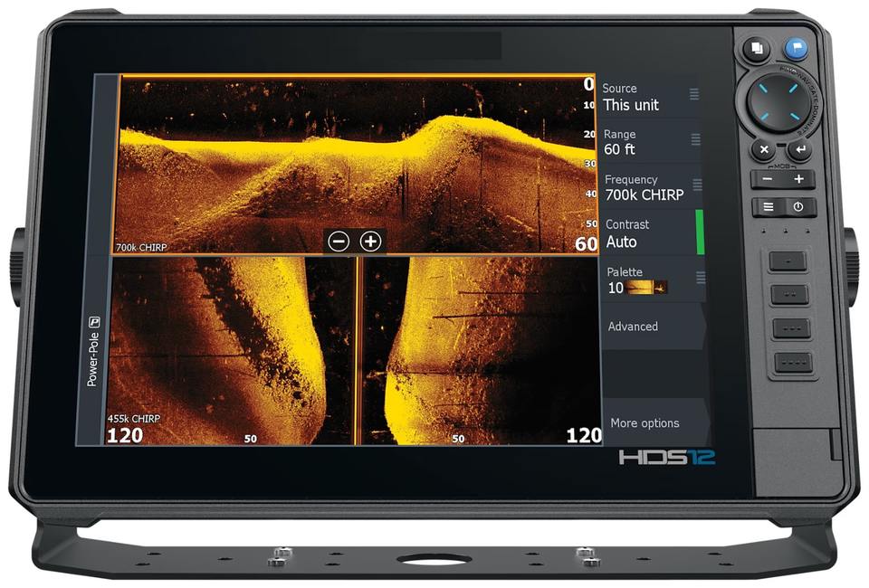Open Source slider handle icon
This screenshot has width=869, height=588.
pos(694,94)
